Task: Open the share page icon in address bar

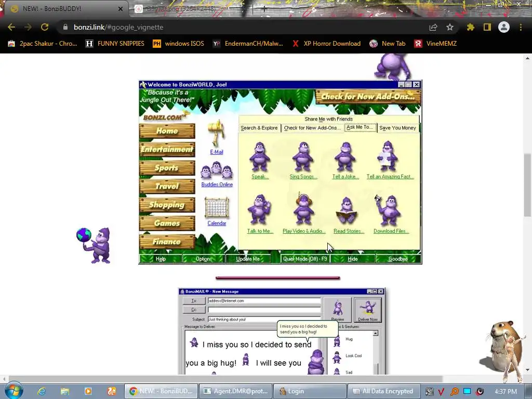Action: 433,27
